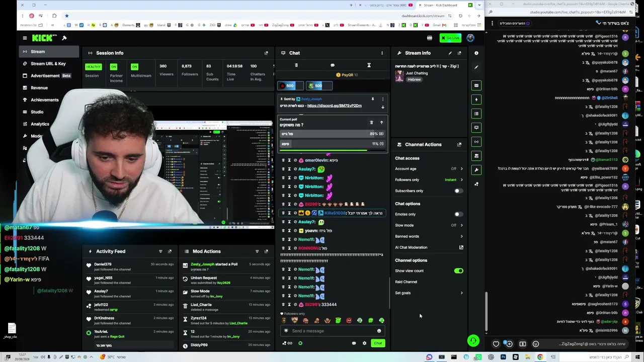Toggle the wrench Stream info rail icon
Viewport: 644px width, 362px height.
[476, 170]
